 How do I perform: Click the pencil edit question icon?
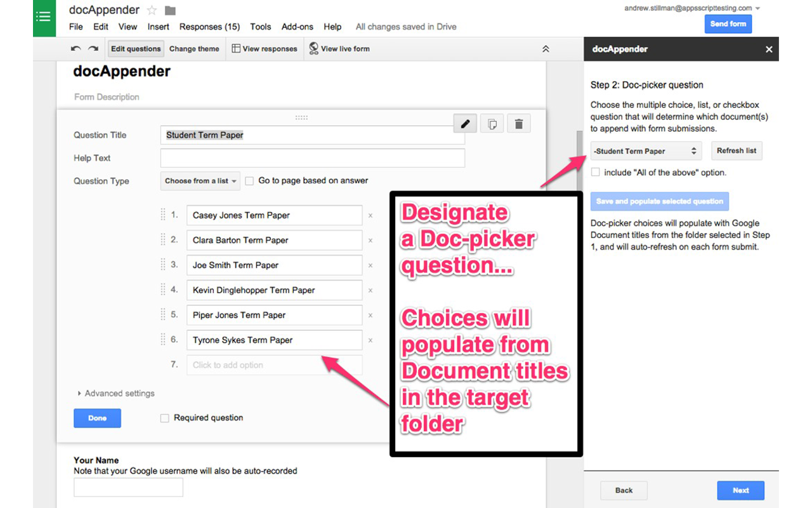(465, 124)
